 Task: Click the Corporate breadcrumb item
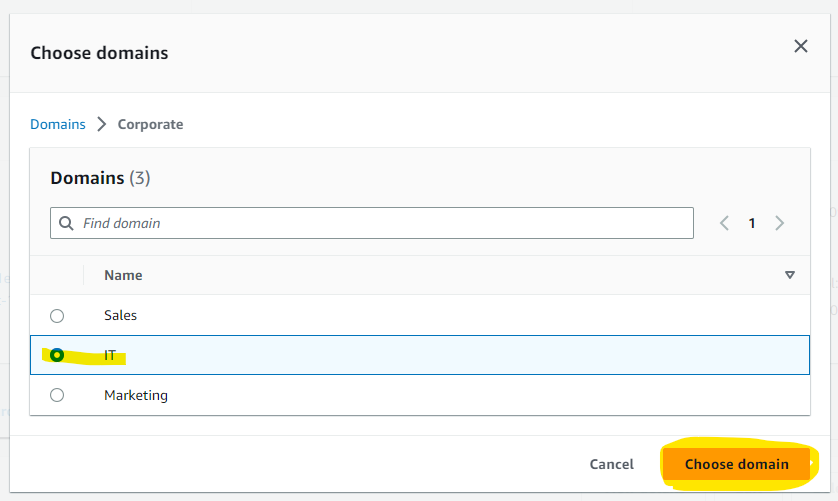[x=150, y=124]
